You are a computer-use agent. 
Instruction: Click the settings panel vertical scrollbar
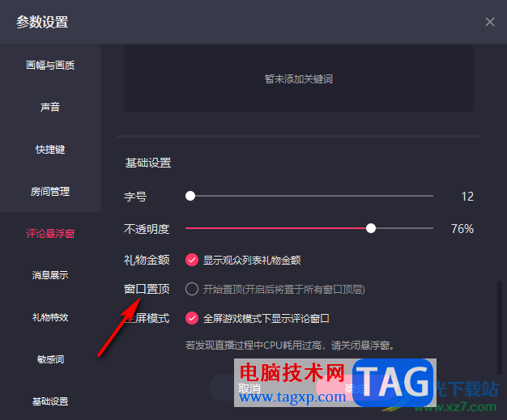[x=500, y=328]
